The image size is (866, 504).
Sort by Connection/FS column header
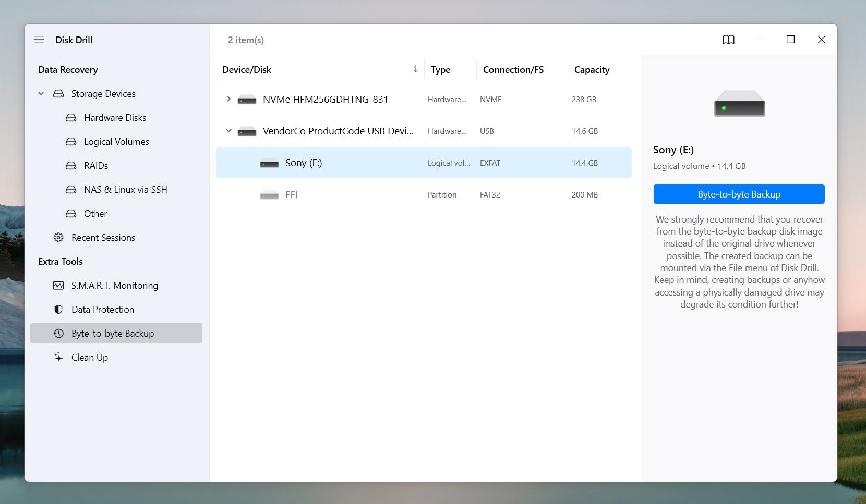tap(513, 70)
